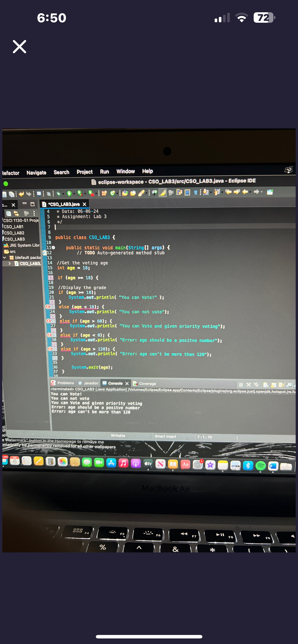Click Clear Console icon in Console toolbar

266,385
